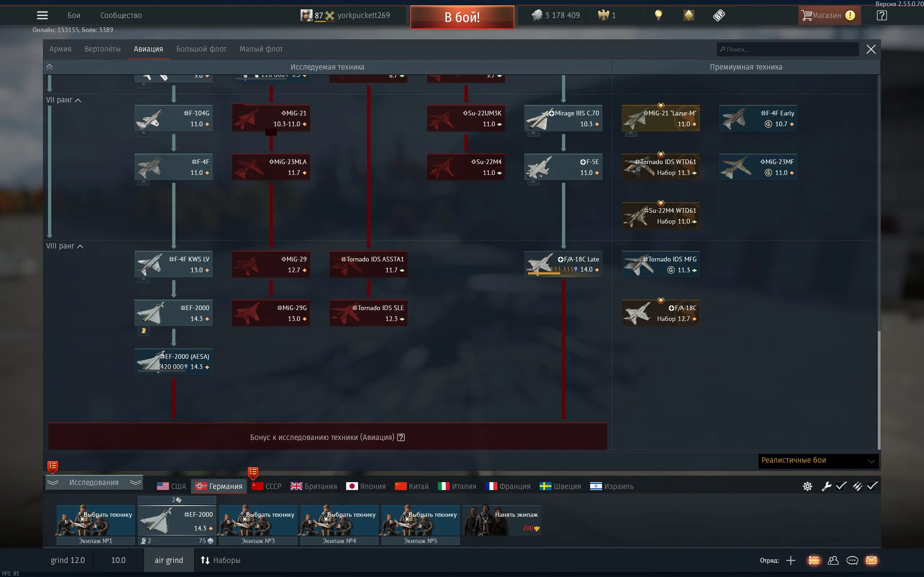Open the mail envelope icon
924x577 pixels.
(x=871, y=560)
